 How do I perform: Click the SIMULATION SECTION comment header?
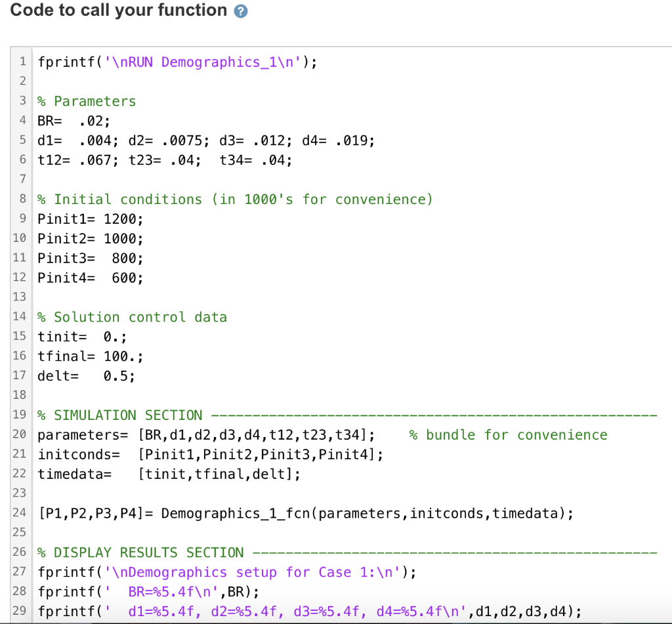118,415
